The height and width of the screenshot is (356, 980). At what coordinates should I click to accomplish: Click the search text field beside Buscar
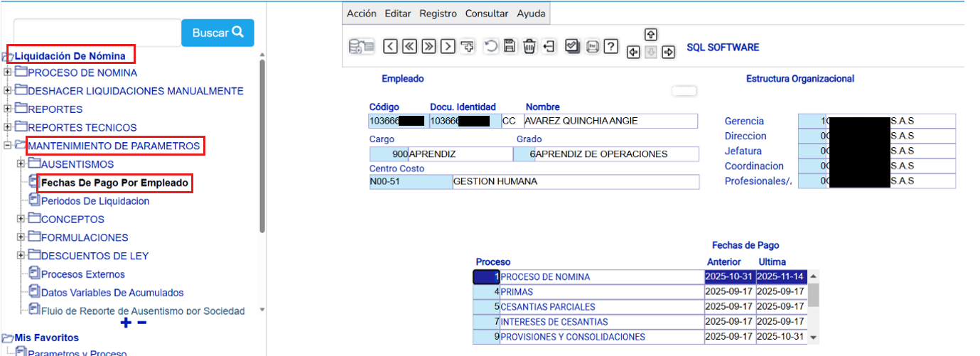97,33
